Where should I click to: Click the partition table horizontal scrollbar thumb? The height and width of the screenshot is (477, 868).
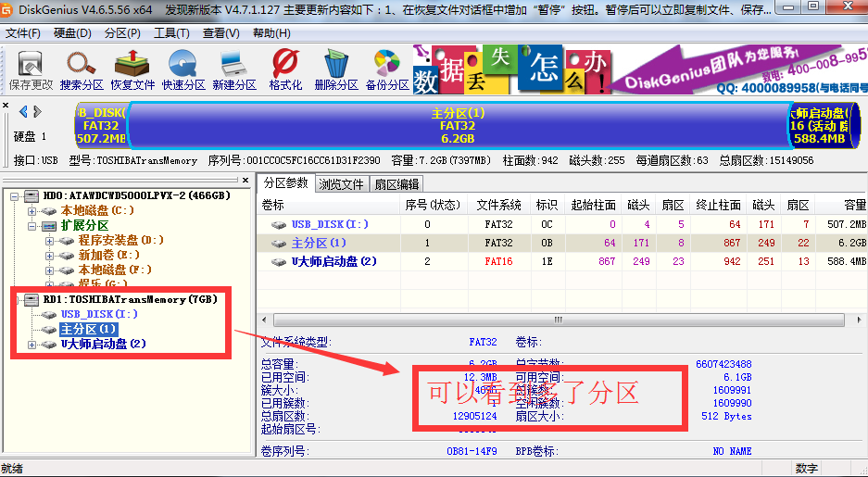coord(559,320)
